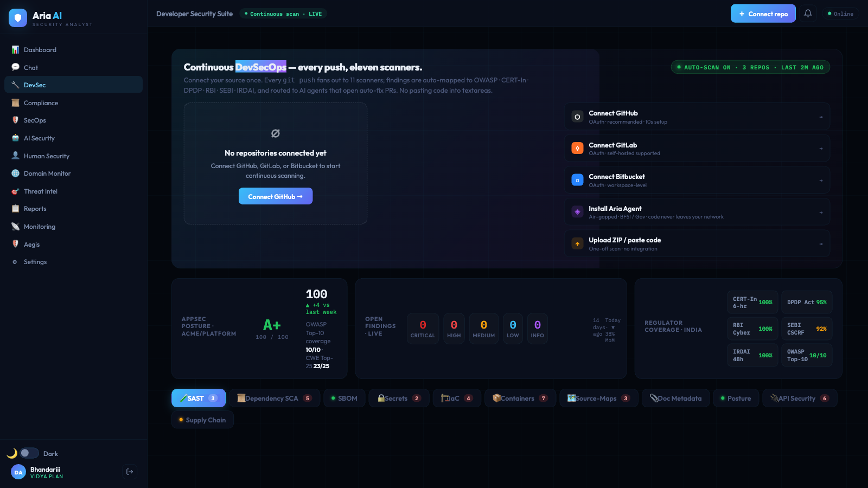This screenshot has width=868, height=488.
Task: Click the DevSec wrench icon
Action: (15, 85)
